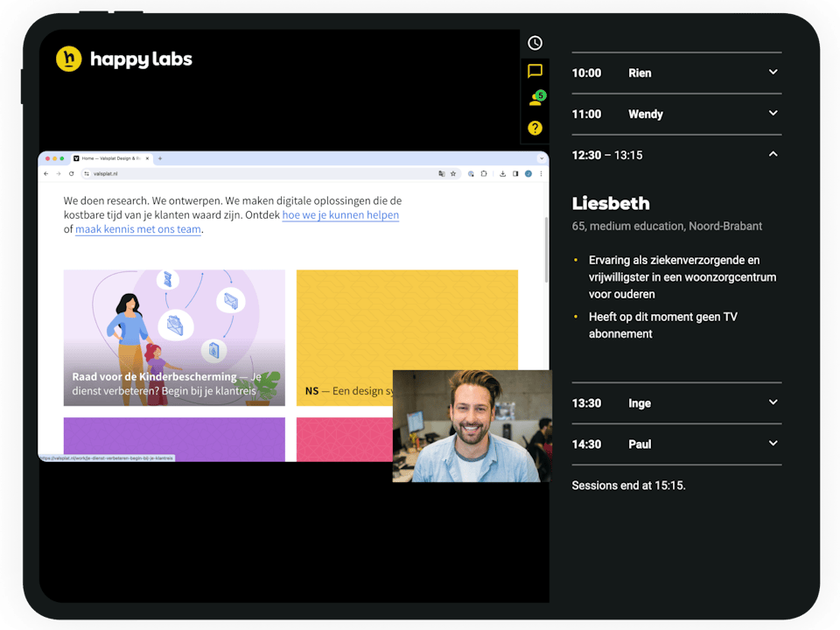The width and height of the screenshot is (840, 630).
Task: Open the pink case card
Action: (x=345, y=439)
